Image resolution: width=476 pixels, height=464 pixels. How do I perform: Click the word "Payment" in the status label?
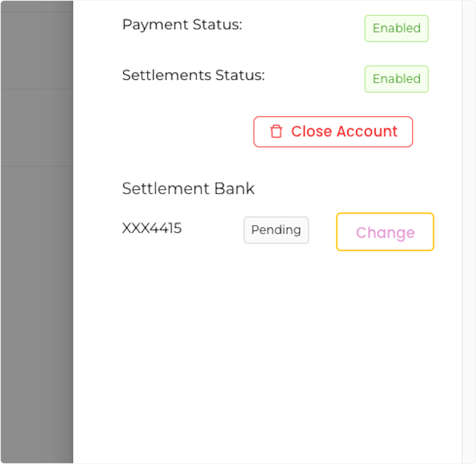tap(155, 25)
